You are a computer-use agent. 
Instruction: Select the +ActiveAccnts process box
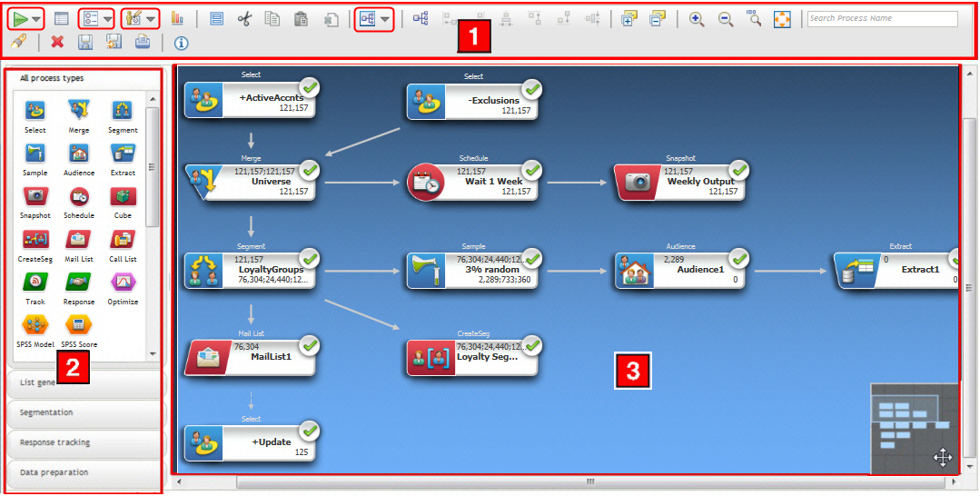pos(250,99)
